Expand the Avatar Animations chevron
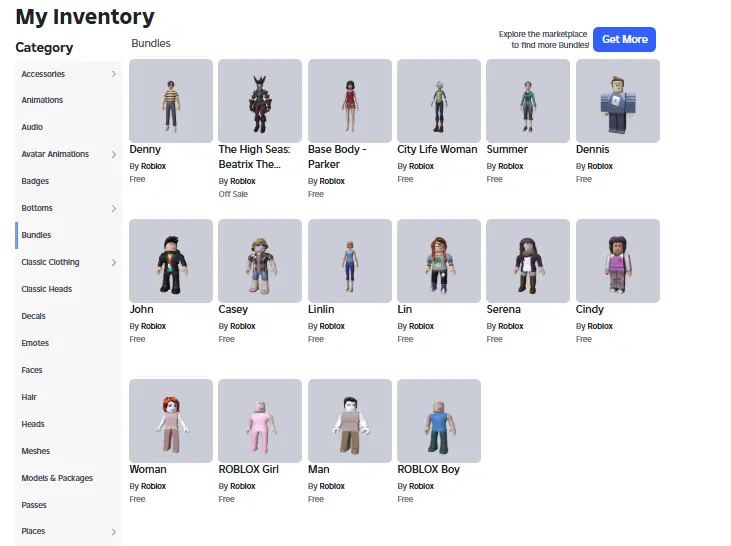 [x=114, y=154]
